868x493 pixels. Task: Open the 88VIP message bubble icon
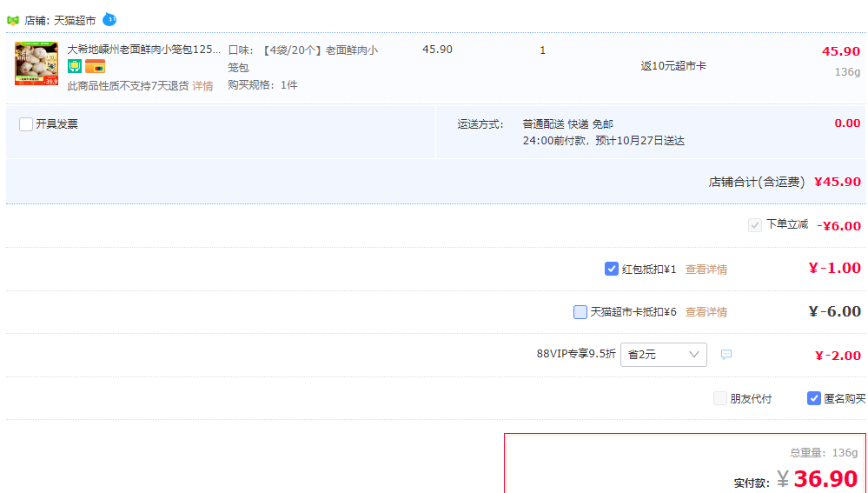[x=726, y=355]
